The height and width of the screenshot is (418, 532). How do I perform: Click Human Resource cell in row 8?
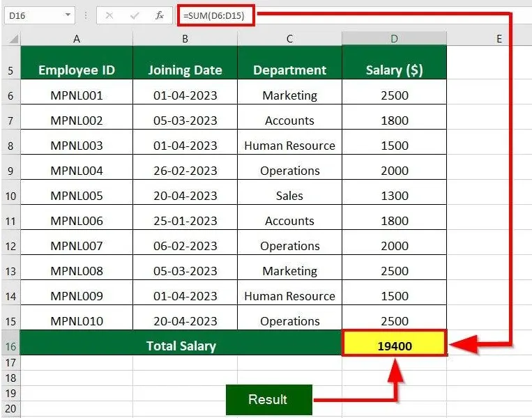tap(289, 142)
